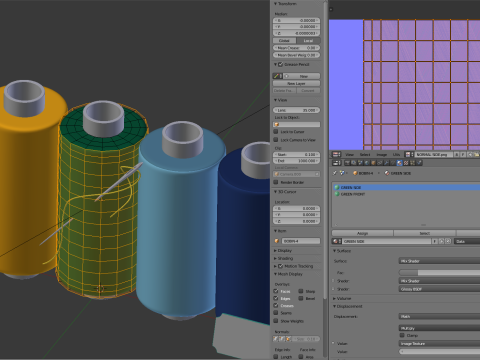Viewport: 480px width, 360px height.
Task: Collapse the Transform panel
Action: point(276,4)
